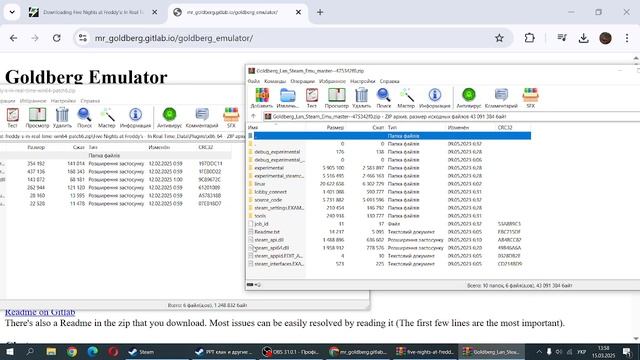Click Комментарий icon in five-nights archive window

pos(202,118)
